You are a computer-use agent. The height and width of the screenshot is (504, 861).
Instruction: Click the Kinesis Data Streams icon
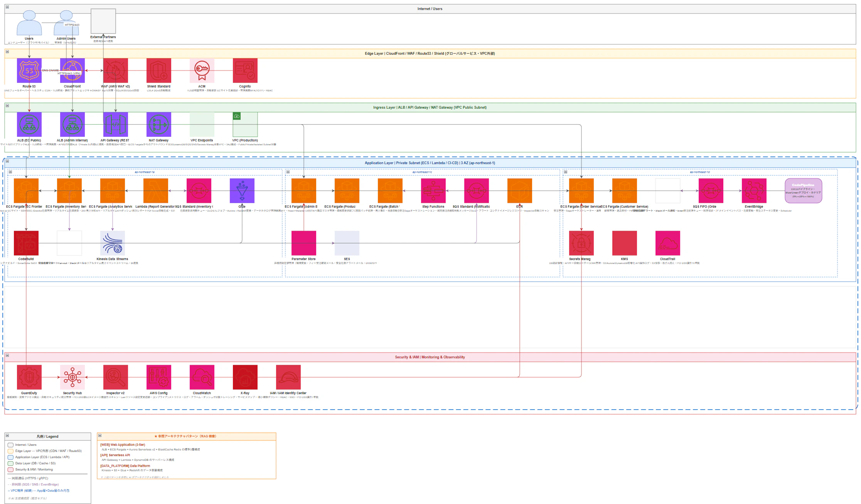[x=113, y=243]
